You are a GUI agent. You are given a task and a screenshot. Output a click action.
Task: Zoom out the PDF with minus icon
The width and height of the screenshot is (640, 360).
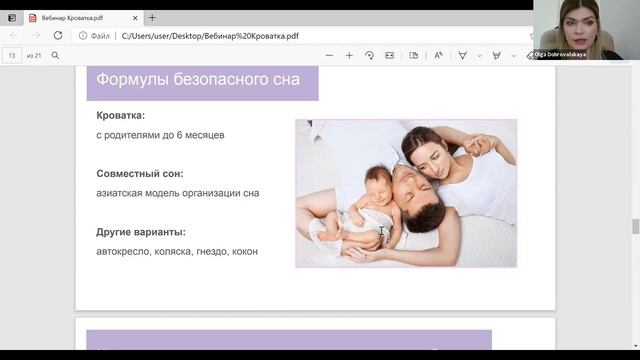(329, 56)
